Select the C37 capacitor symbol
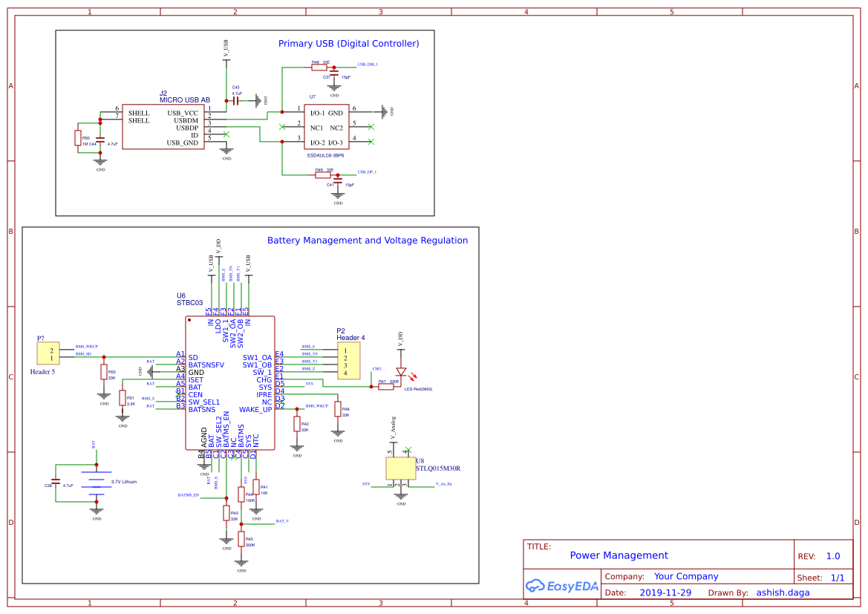Image resolution: width=868 pixels, height=614 pixels. (x=334, y=73)
